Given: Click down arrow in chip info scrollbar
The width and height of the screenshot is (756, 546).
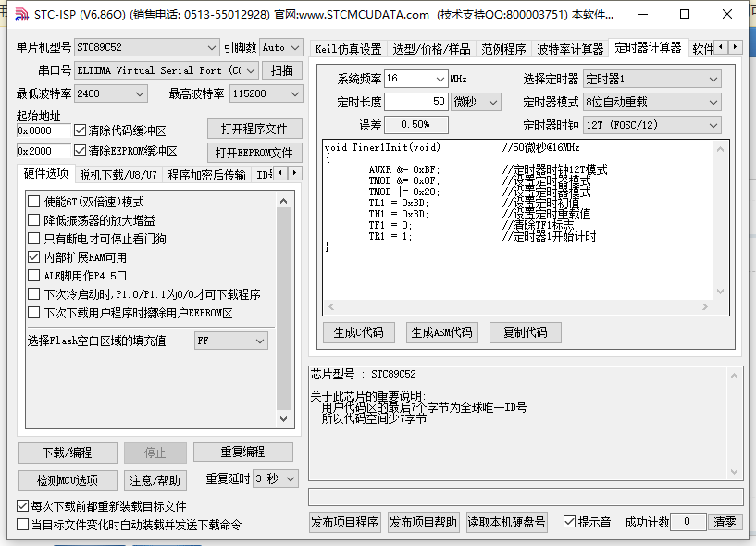Looking at the screenshot, I should (x=734, y=472).
